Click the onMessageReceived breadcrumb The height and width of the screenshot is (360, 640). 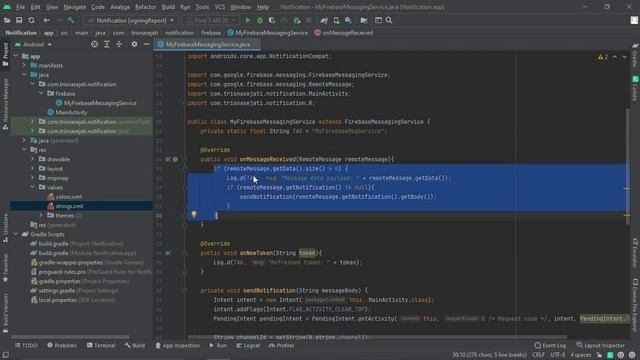(344, 33)
